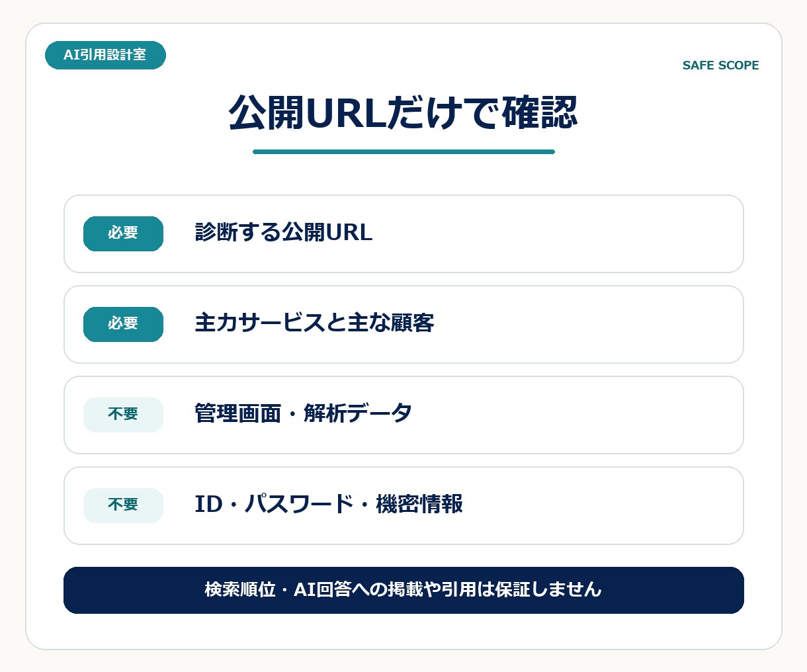
Task: Select the ID・パスワード・機密情報 text
Action: [x=329, y=505]
